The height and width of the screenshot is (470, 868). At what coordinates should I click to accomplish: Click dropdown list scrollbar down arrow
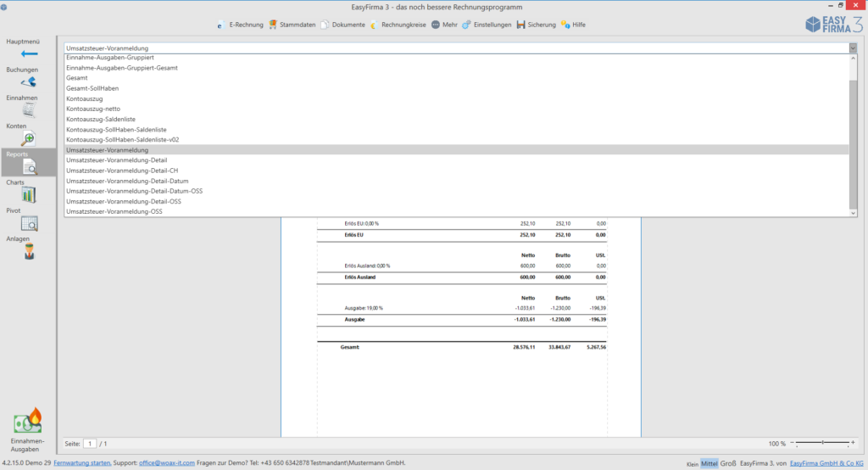[x=853, y=213]
